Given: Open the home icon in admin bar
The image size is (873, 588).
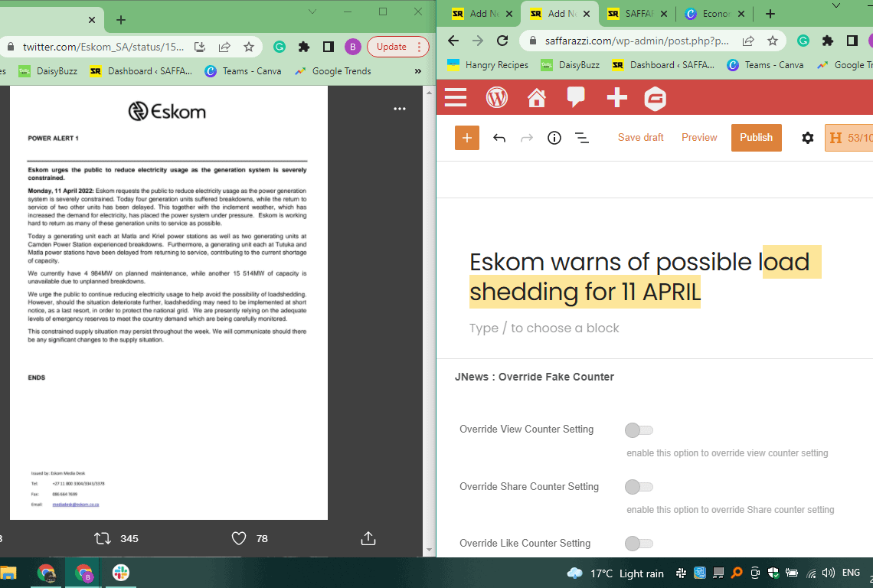Looking at the screenshot, I should tap(537, 98).
